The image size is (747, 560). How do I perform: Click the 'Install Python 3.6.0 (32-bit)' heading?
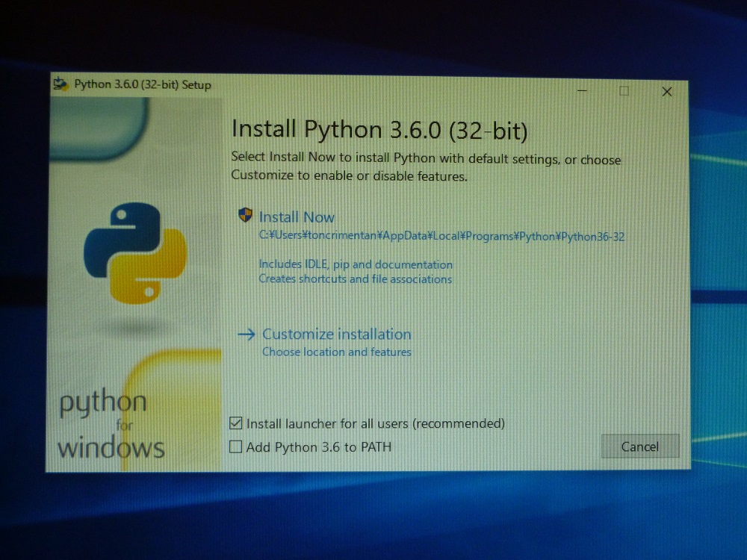pyautogui.click(x=379, y=130)
